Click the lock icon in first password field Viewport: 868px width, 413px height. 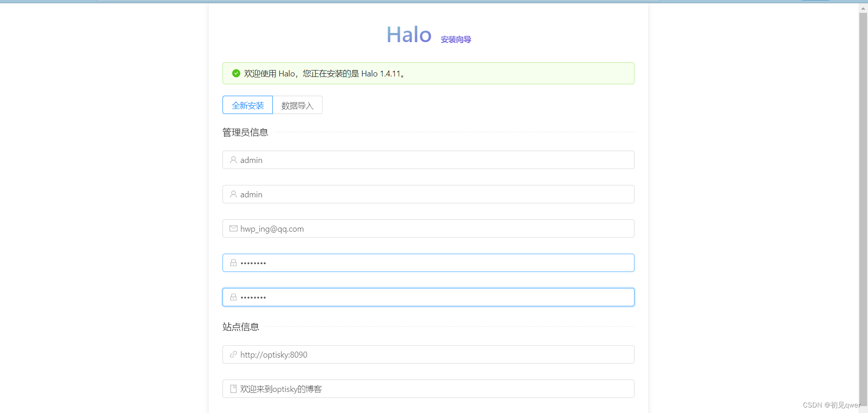tap(233, 263)
